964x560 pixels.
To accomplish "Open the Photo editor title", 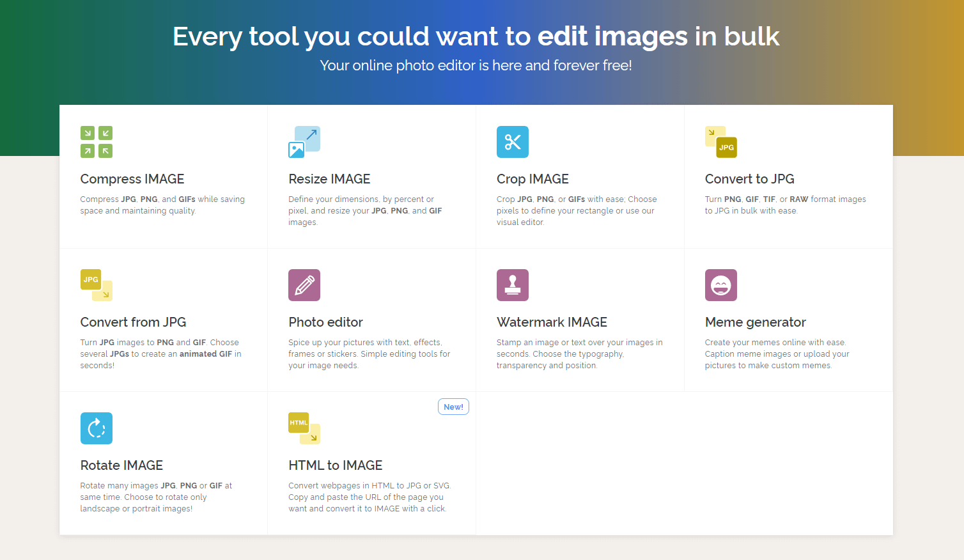I will [x=325, y=322].
